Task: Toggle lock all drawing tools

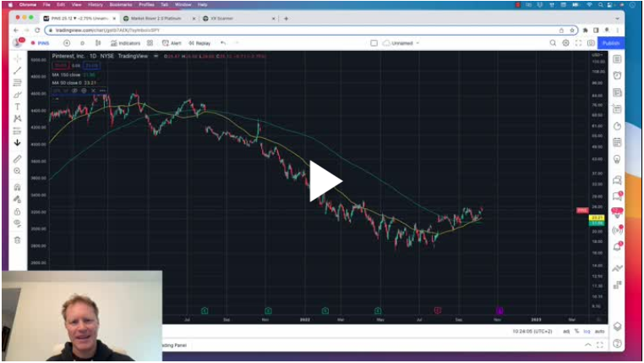Action: tap(17, 212)
